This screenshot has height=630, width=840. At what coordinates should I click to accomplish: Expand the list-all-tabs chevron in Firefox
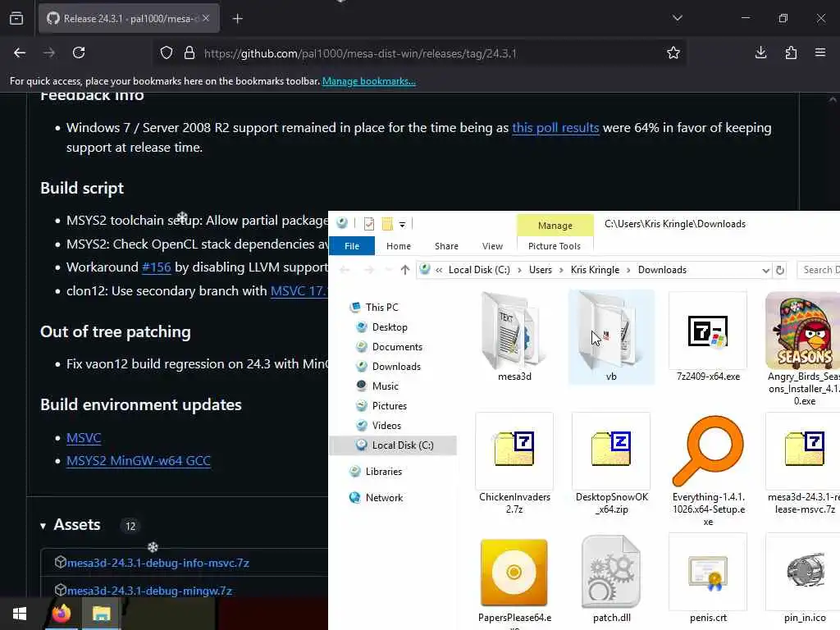point(677,18)
